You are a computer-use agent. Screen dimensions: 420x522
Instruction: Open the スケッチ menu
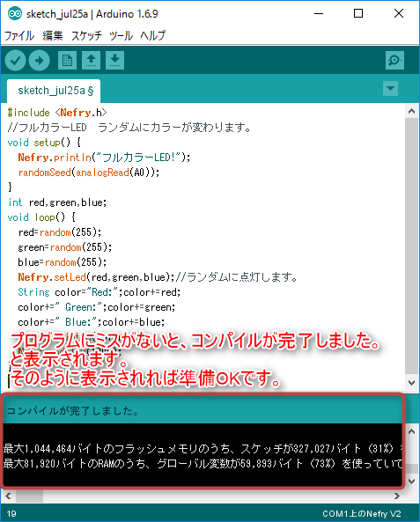86,35
